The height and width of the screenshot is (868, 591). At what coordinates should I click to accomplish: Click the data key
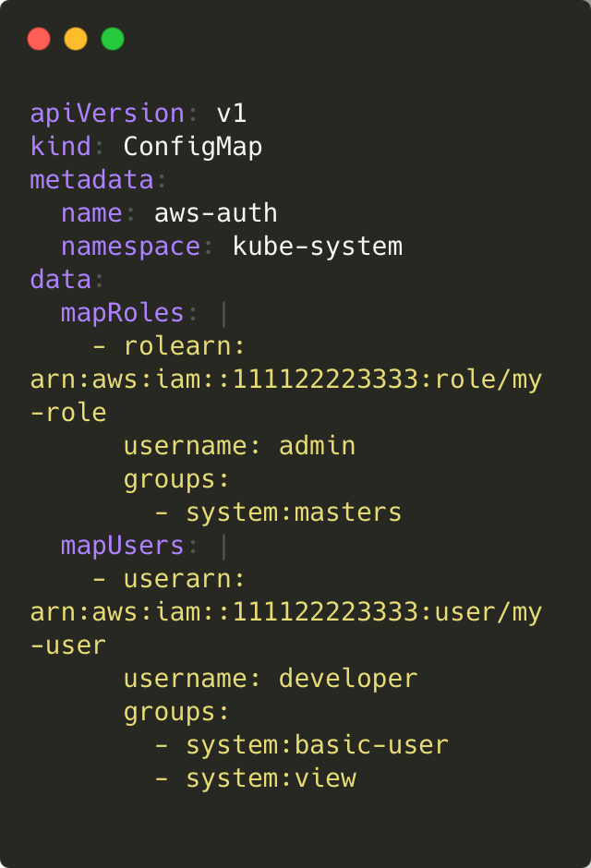[61, 280]
